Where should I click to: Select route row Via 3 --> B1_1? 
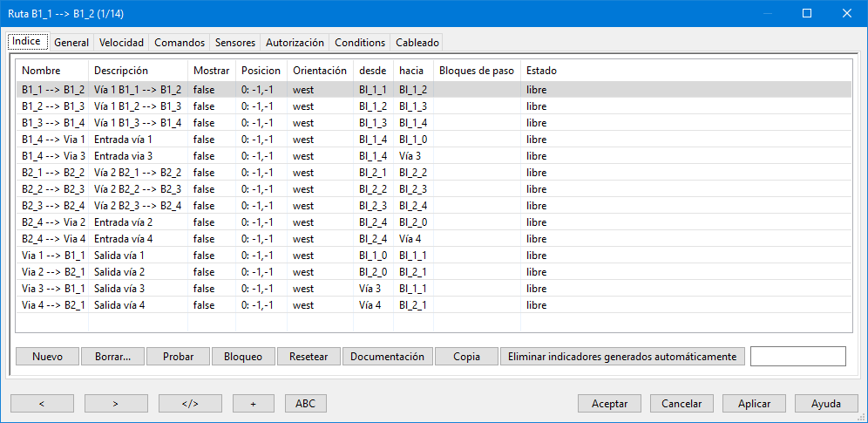(x=434, y=289)
